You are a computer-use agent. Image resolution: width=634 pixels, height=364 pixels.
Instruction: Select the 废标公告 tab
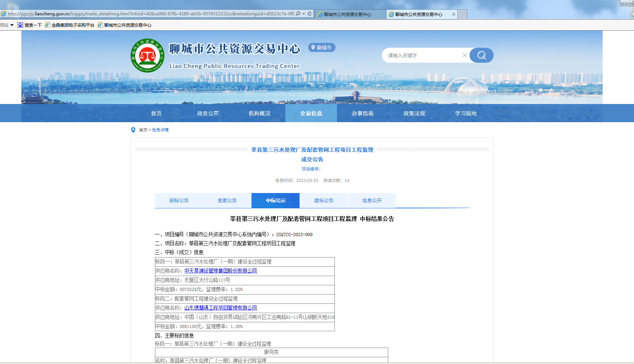323,200
